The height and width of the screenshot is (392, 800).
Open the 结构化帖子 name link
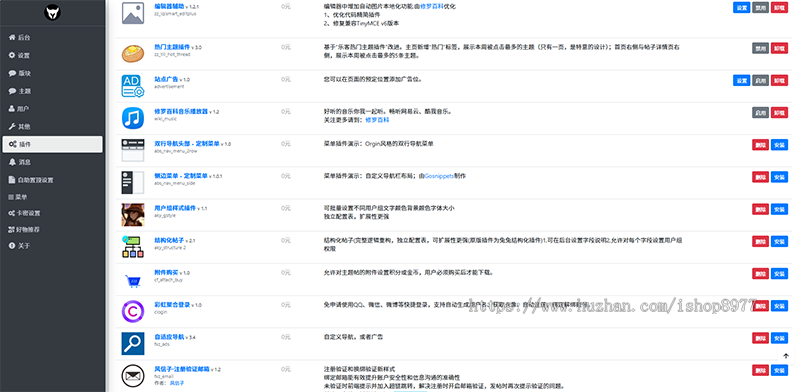point(169,240)
